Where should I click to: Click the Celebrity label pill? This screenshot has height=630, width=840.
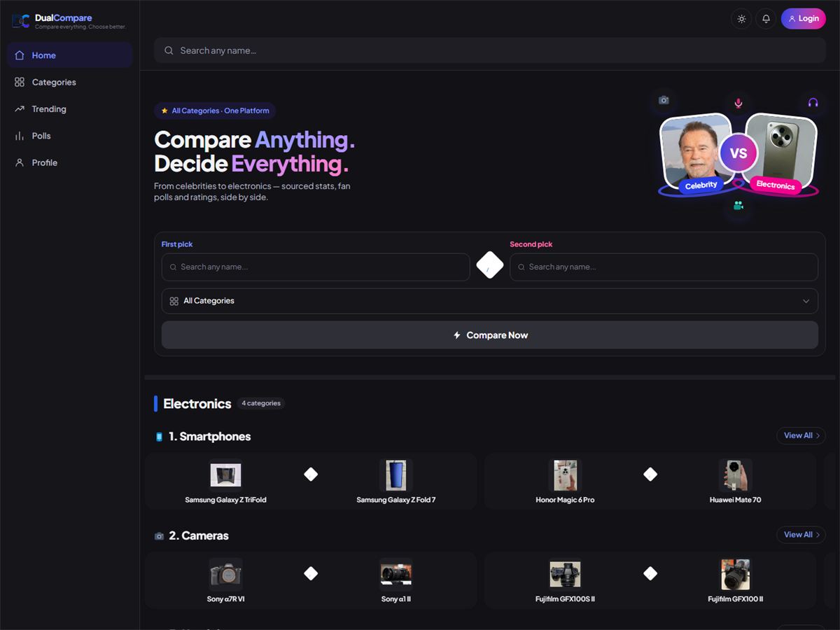[x=701, y=185]
